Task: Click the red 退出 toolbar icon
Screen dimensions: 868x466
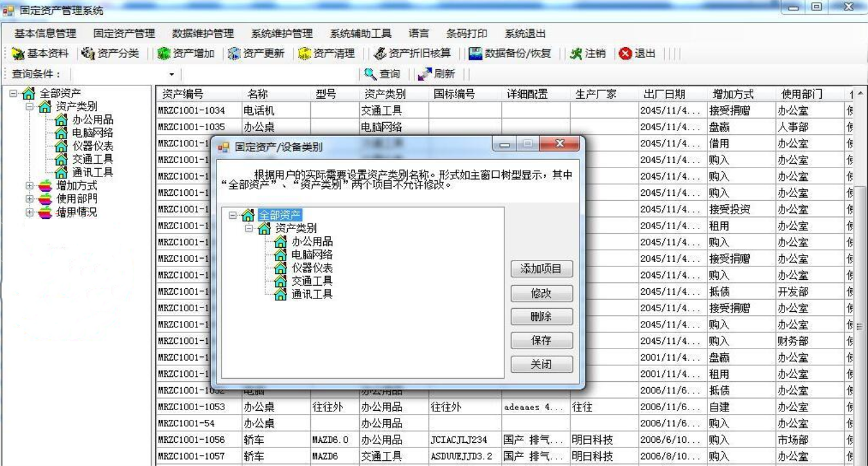Action: pyautogui.click(x=637, y=54)
